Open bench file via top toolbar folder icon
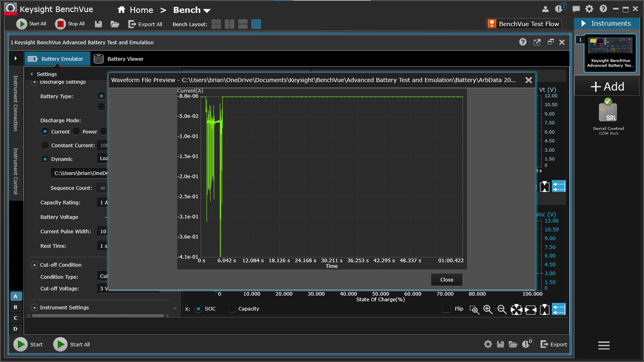Screen dimensions: 644x362 [x=115, y=24]
